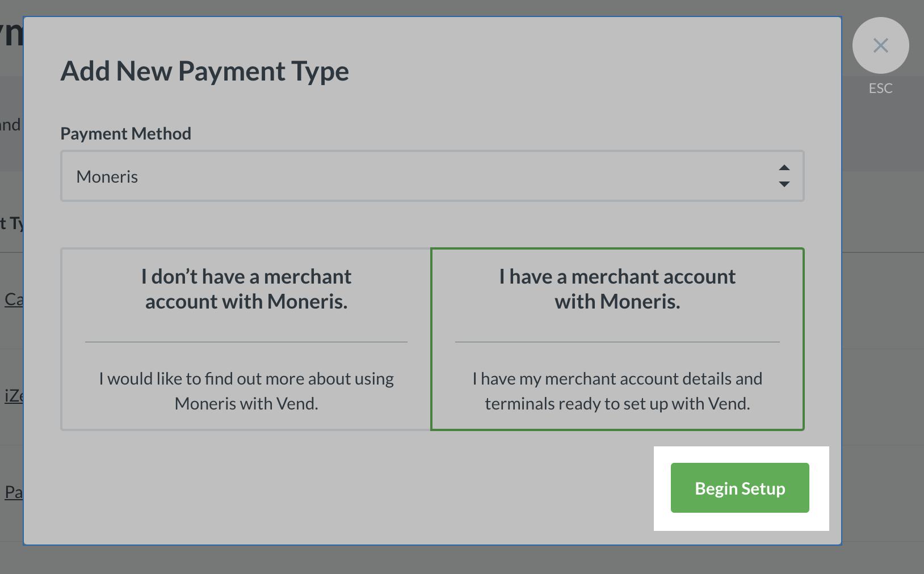Click "I would like to find out more" text

pyautogui.click(x=246, y=391)
